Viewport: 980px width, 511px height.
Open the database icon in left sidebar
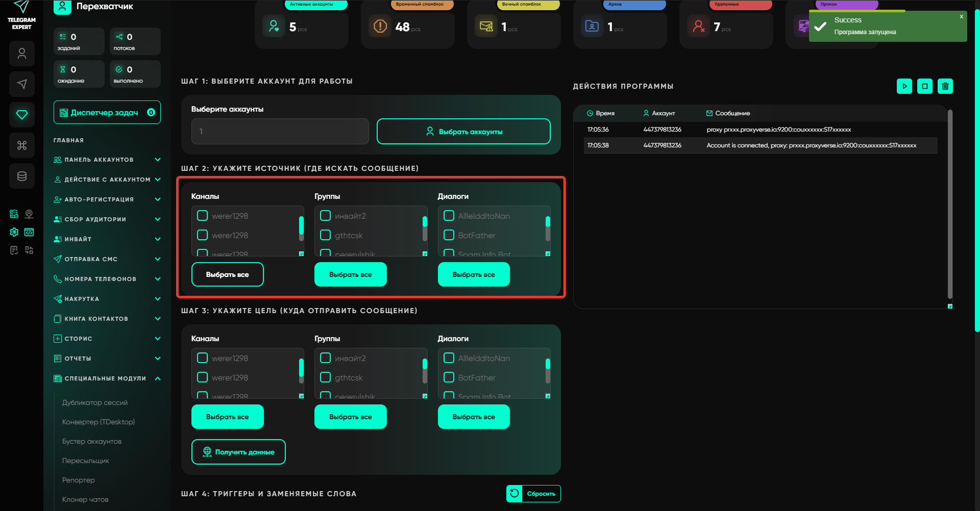pos(22,176)
